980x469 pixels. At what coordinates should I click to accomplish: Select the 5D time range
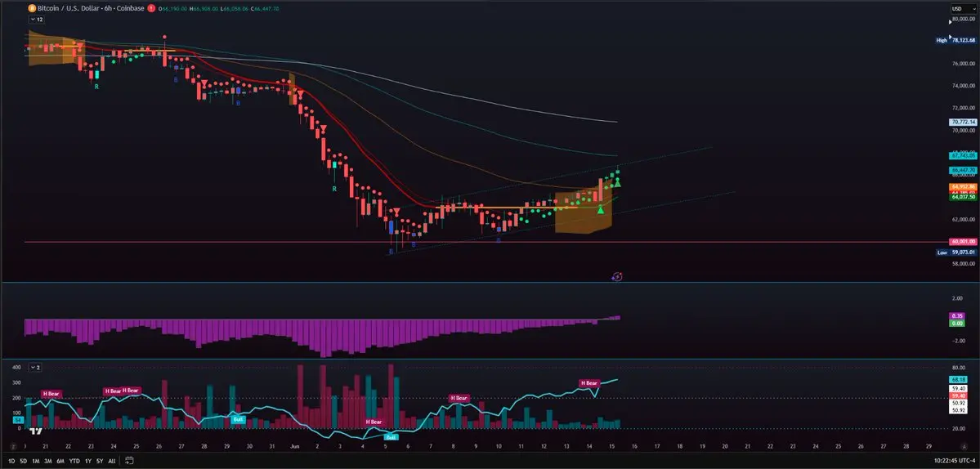pos(23,461)
